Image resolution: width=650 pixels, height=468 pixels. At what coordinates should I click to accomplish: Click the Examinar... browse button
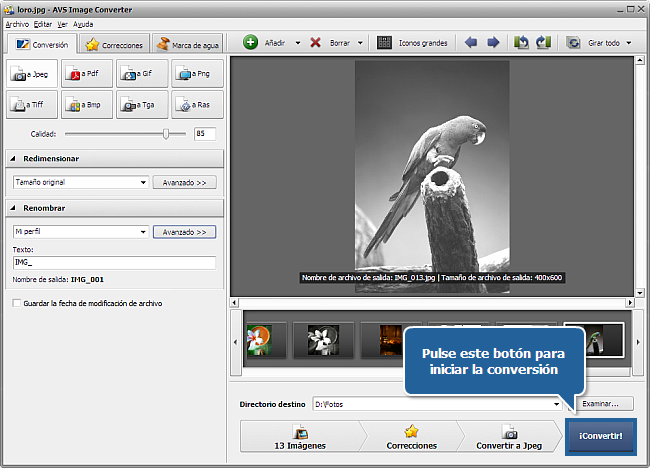pos(601,404)
